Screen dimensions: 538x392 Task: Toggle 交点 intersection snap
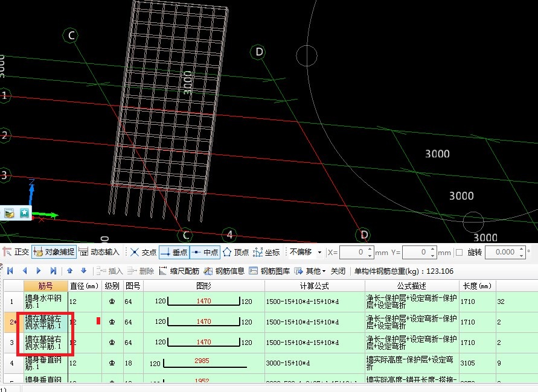tap(144, 253)
